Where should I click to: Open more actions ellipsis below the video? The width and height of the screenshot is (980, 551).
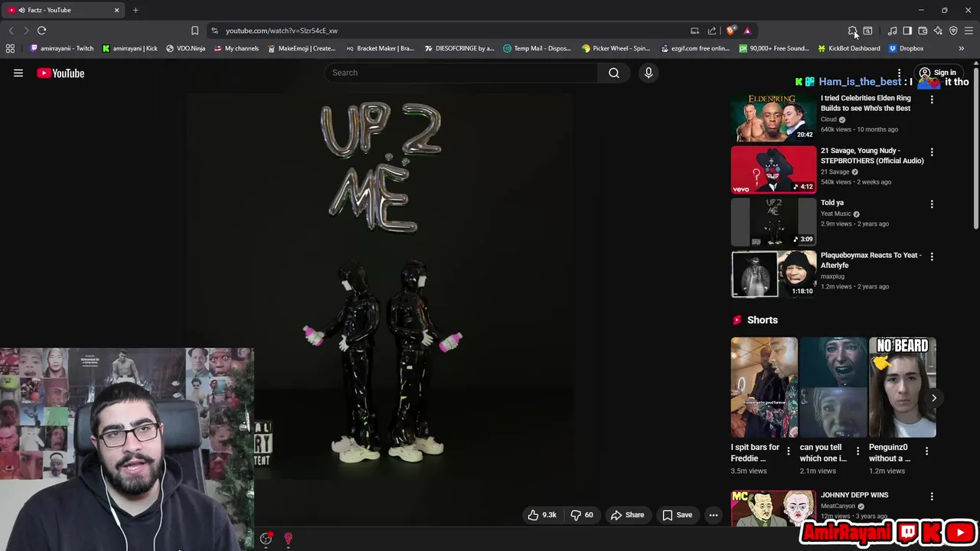714,515
